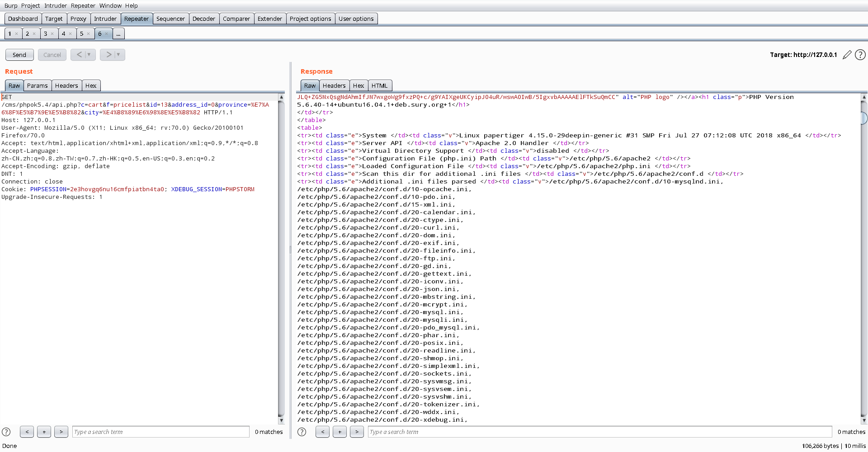Add a search term row in Response panel
The width and height of the screenshot is (868, 452).
[x=340, y=432]
